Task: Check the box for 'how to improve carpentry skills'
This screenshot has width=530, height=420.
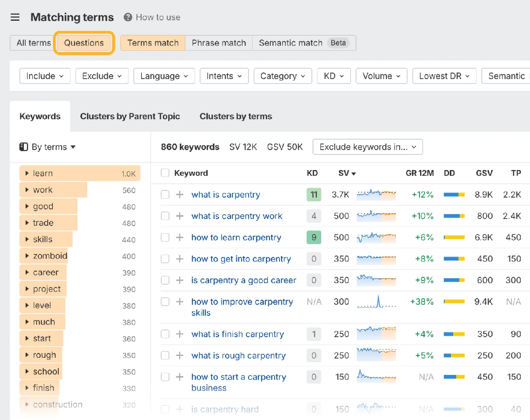Action: click(165, 302)
